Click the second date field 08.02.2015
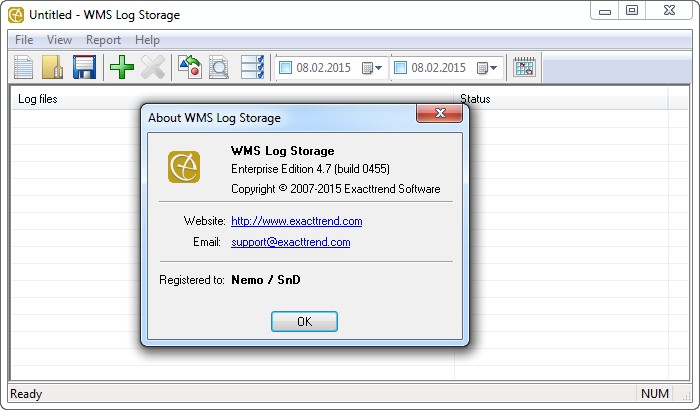Screen dimensions: 700x410 pyautogui.click(x=438, y=68)
